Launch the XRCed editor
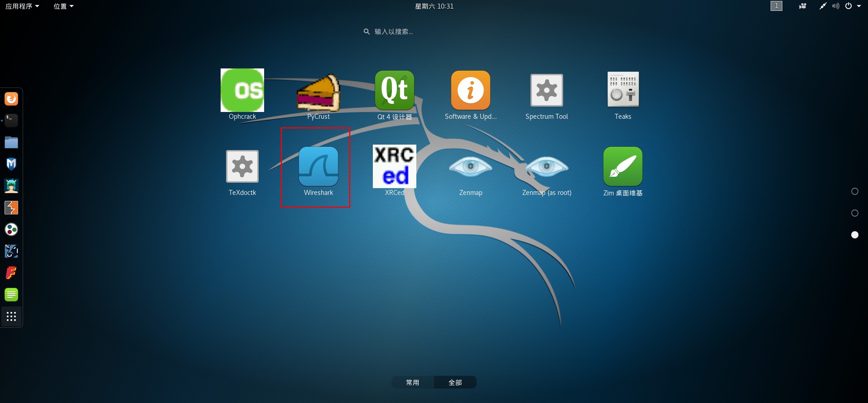This screenshot has width=868, height=403. click(395, 166)
